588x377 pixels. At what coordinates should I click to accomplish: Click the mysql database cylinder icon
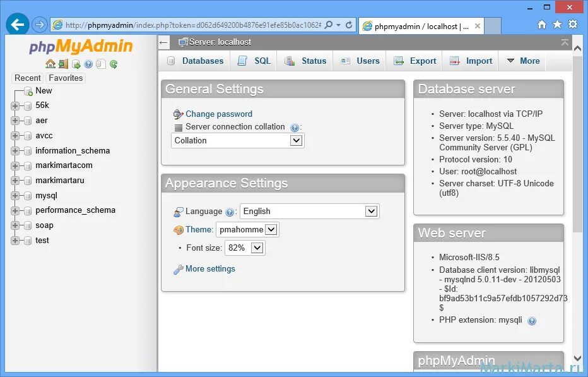point(27,196)
